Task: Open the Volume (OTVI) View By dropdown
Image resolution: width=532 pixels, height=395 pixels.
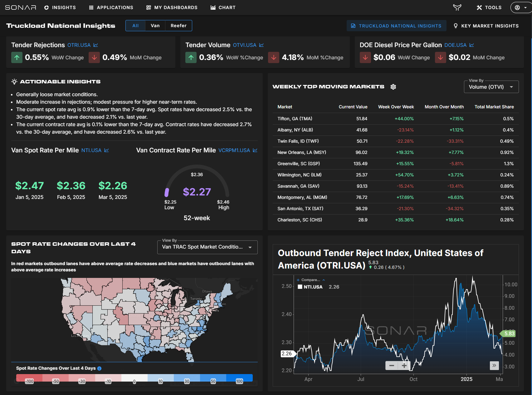Action: click(491, 87)
